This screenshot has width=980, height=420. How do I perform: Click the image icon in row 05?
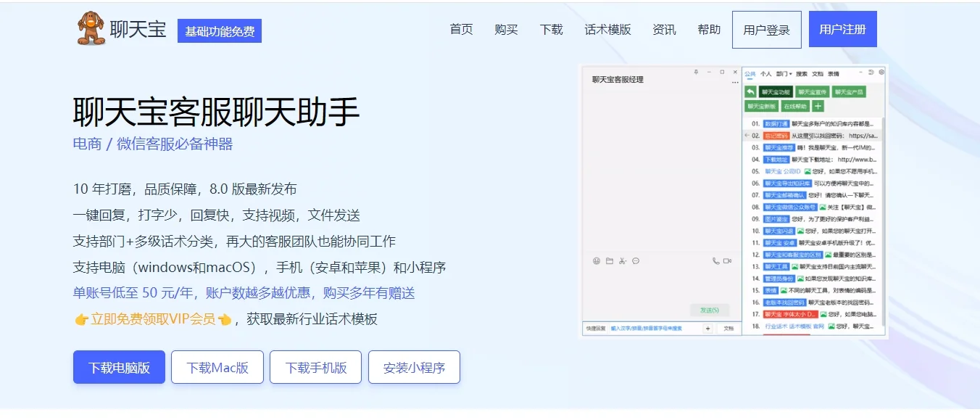(x=807, y=171)
